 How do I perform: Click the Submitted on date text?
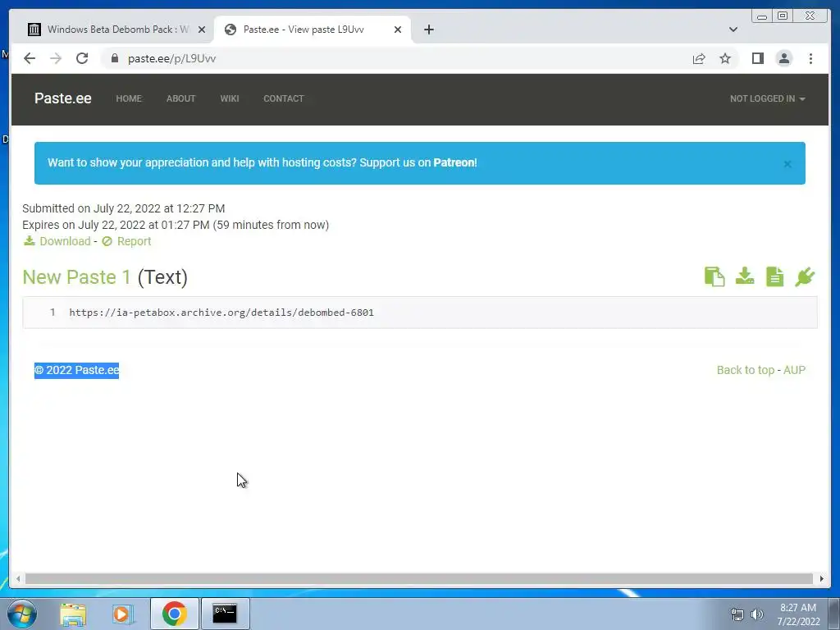click(123, 208)
